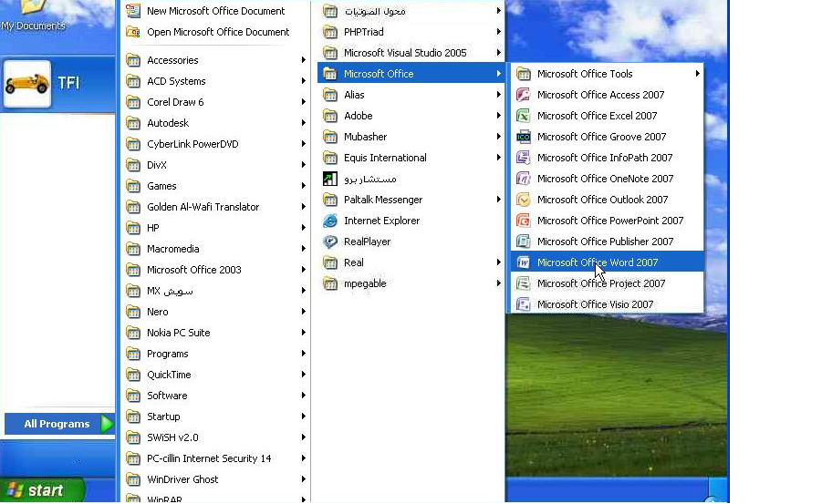Click the Project 2007 icon
The height and width of the screenshot is (504, 832).
coord(523,283)
